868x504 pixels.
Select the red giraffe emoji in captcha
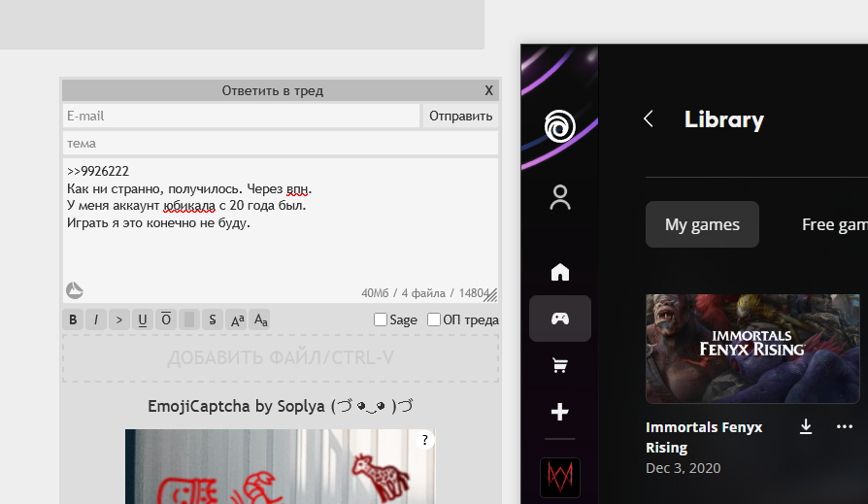(x=381, y=477)
